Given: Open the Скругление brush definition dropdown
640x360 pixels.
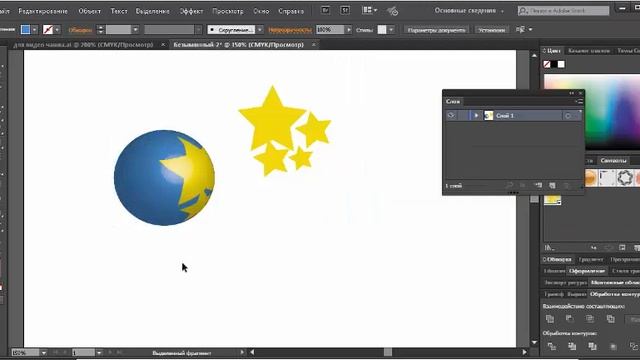Looking at the screenshot, I should tap(260, 30).
